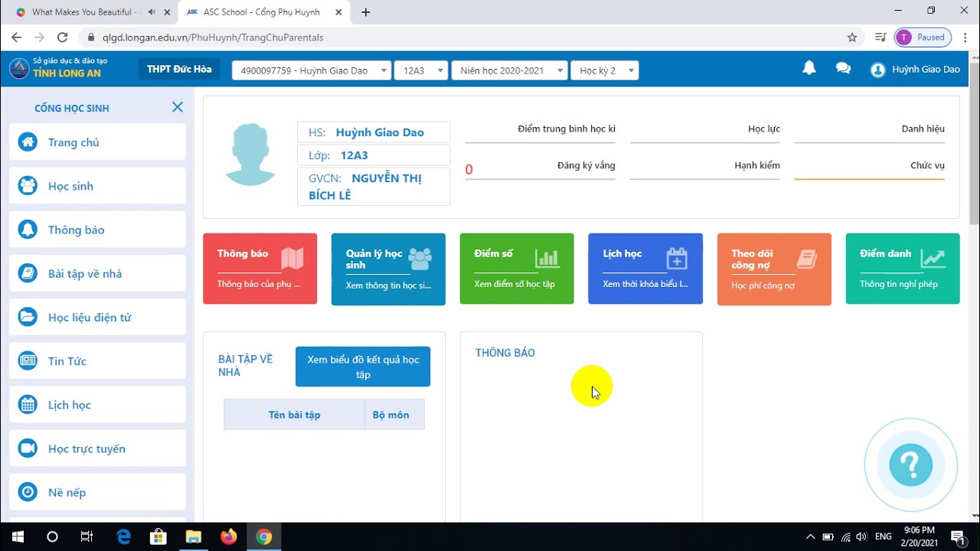The height and width of the screenshot is (551, 980).
Task: Expand the class 12A3 dropdown
Action: (421, 70)
